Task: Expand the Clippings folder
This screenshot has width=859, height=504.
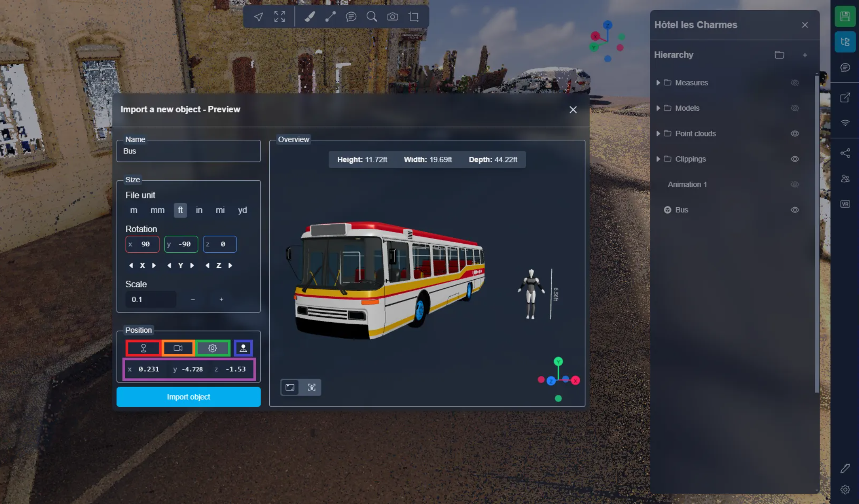Action: (658, 159)
